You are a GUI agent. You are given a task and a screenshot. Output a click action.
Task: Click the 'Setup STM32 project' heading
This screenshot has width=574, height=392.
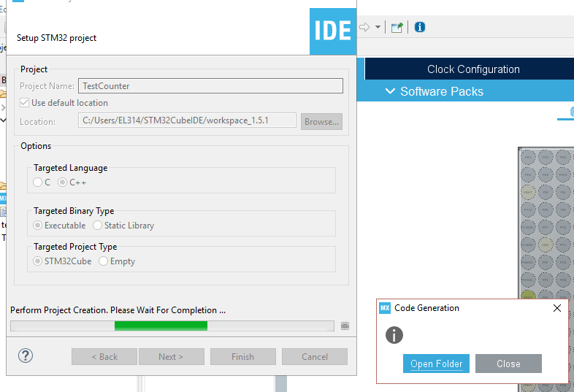tap(56, 38)
